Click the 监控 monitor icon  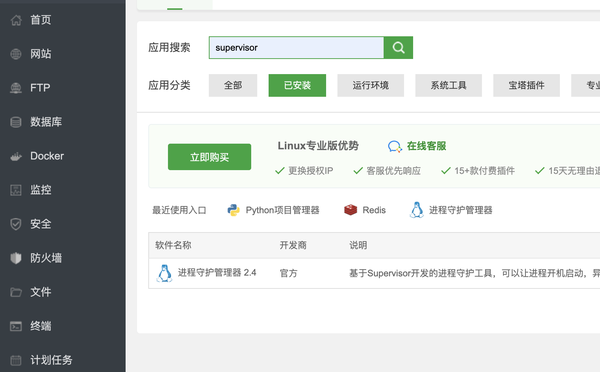(x=16, y=190)
